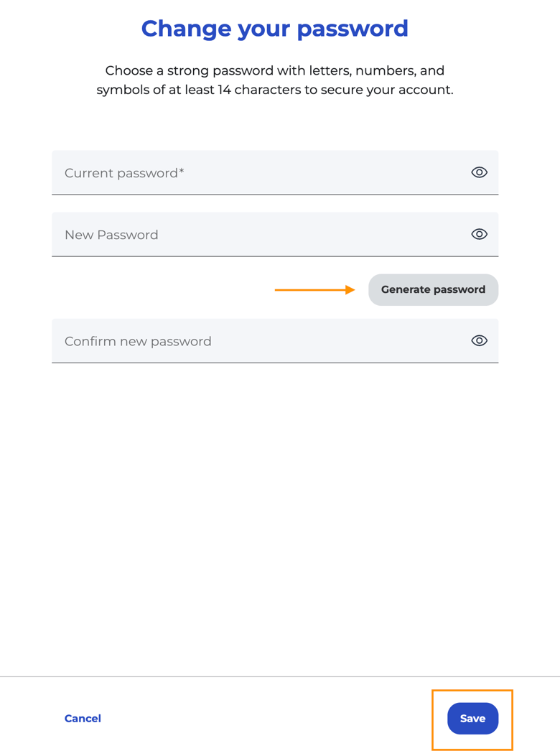The height and width of the screenshot is (756, 560).
Task: Click the blue Save button
Action: (472, 718)
